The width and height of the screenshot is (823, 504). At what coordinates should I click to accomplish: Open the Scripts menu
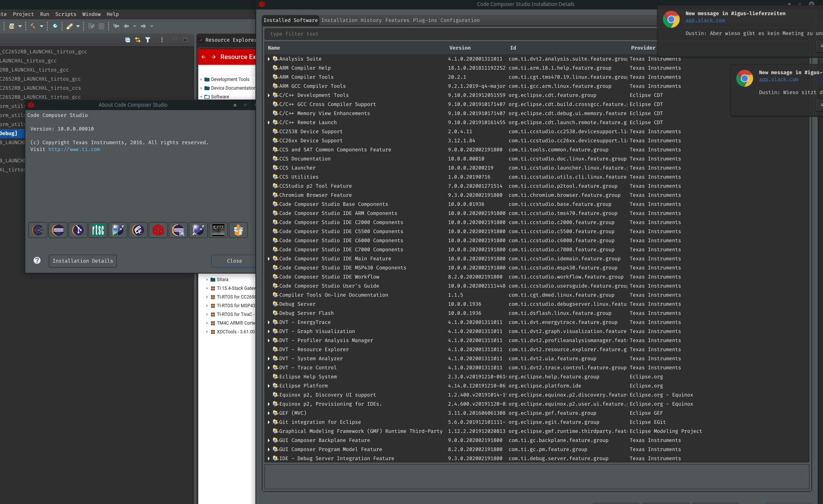[x=66, y=14]
